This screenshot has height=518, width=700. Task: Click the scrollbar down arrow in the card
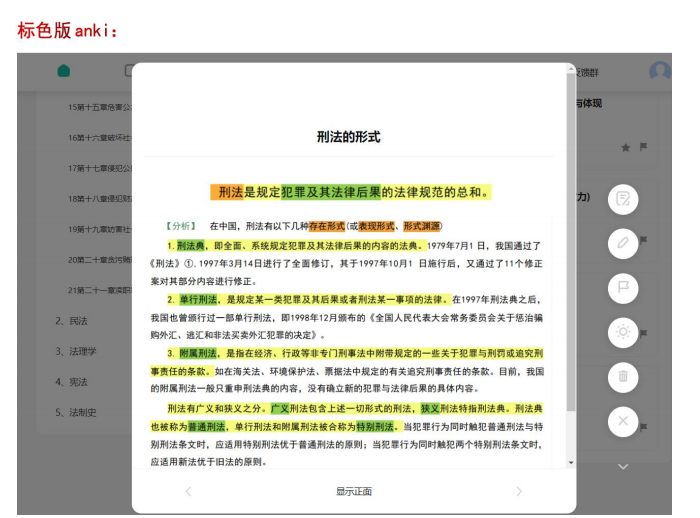tap(571, 463)
